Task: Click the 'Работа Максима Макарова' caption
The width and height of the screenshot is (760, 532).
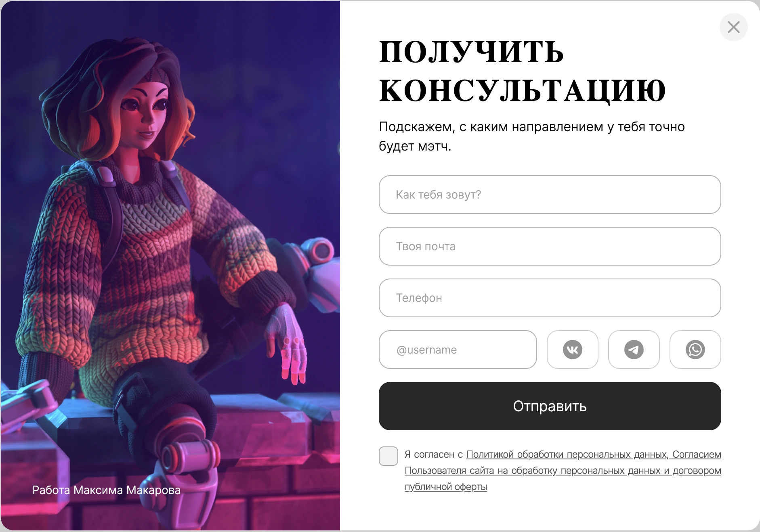Action: point(106,490)
